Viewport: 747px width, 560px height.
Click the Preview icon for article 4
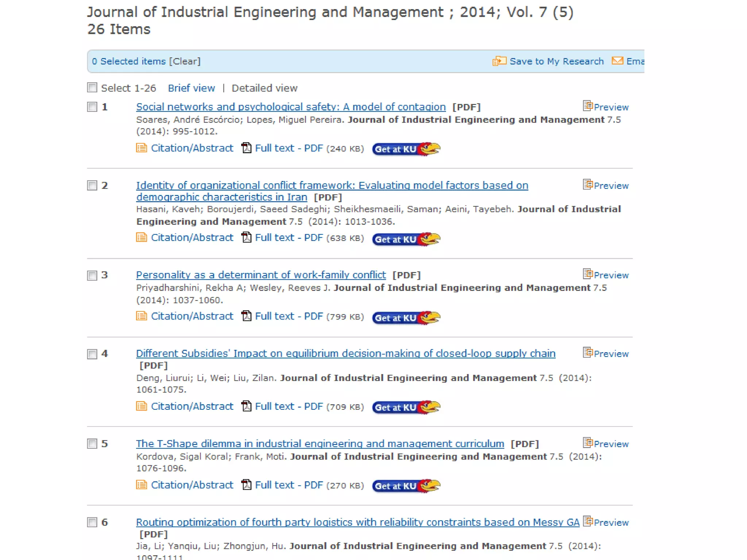(587, 353)
